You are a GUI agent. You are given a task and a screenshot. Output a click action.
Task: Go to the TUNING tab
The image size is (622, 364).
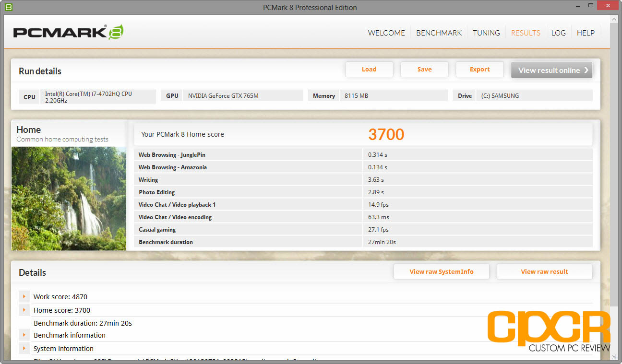pyautogui.click(x=486, y=33)
